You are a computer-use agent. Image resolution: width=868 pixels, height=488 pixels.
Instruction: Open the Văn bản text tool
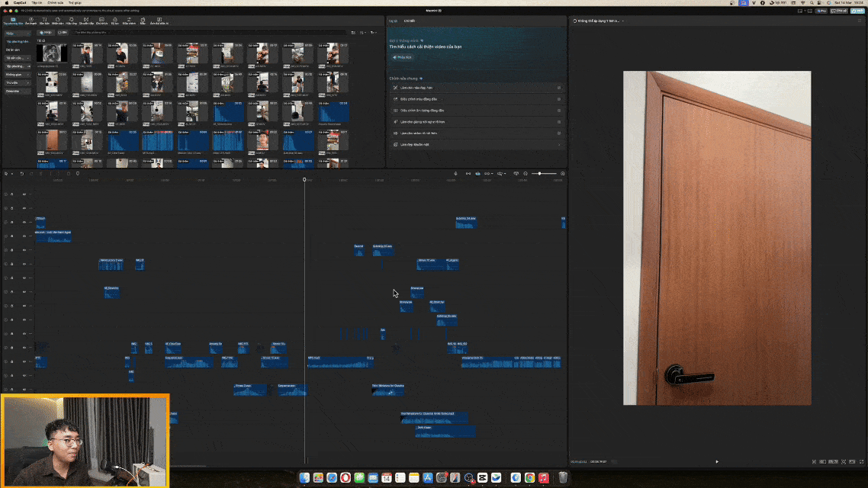[x=44, y=22]
